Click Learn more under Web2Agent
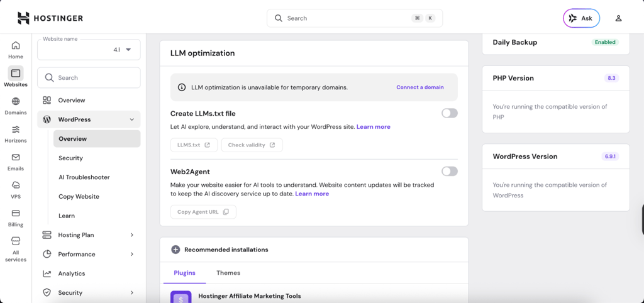The image size is (644, 303). click(312, 194)
